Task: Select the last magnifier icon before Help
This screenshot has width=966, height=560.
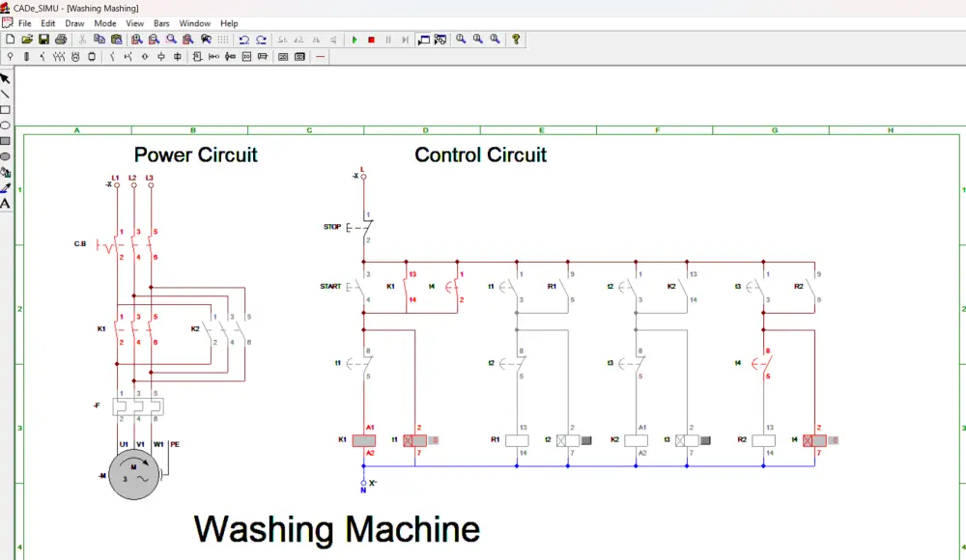Action: coord(495,40)
